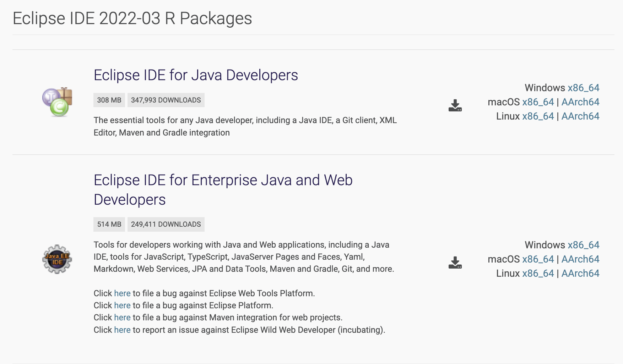The height and width of the screenshot is (364, 623).
Task: Download Enterprise Java macOS AArch64 build
Action: click(580, 259)
